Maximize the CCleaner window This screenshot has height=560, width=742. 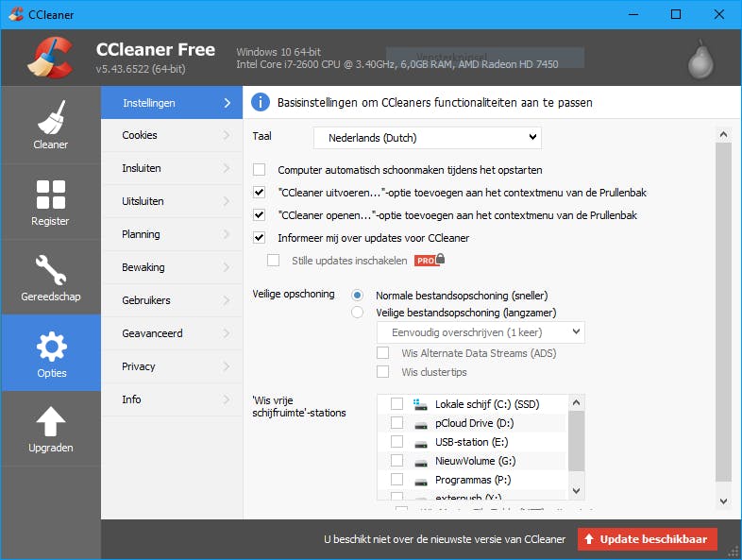676,14
